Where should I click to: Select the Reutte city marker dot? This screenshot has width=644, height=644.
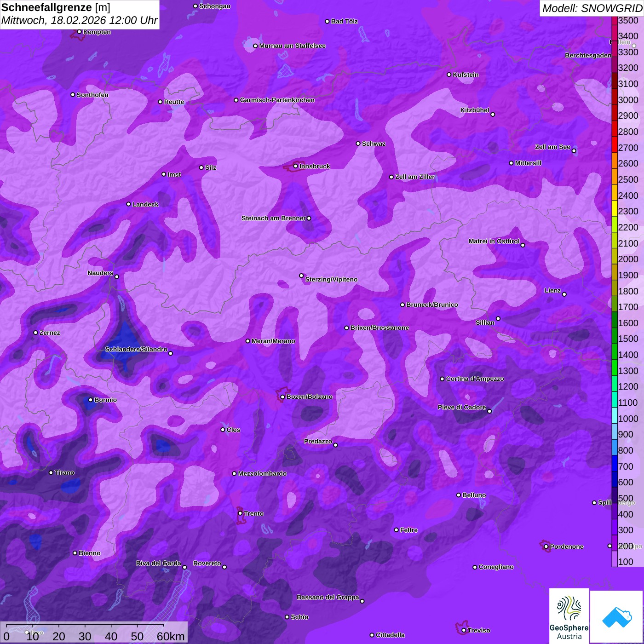(x=161, y=102)
